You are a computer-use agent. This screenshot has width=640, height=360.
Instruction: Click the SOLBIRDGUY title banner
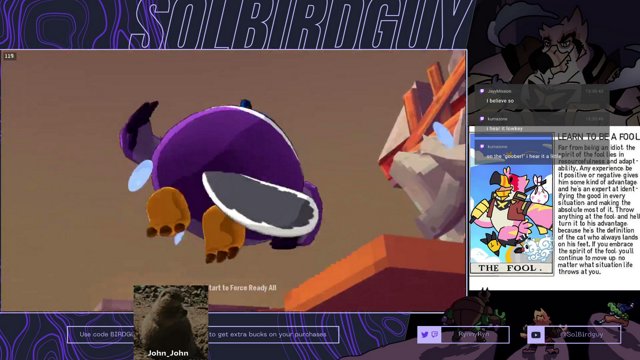coord(302,24)
